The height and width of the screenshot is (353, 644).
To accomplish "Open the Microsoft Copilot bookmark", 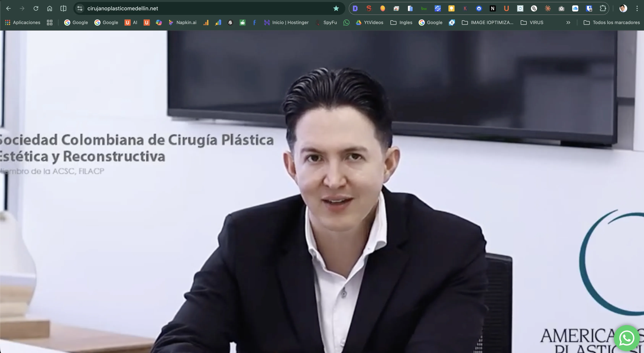I will click(x=159, y=23).
